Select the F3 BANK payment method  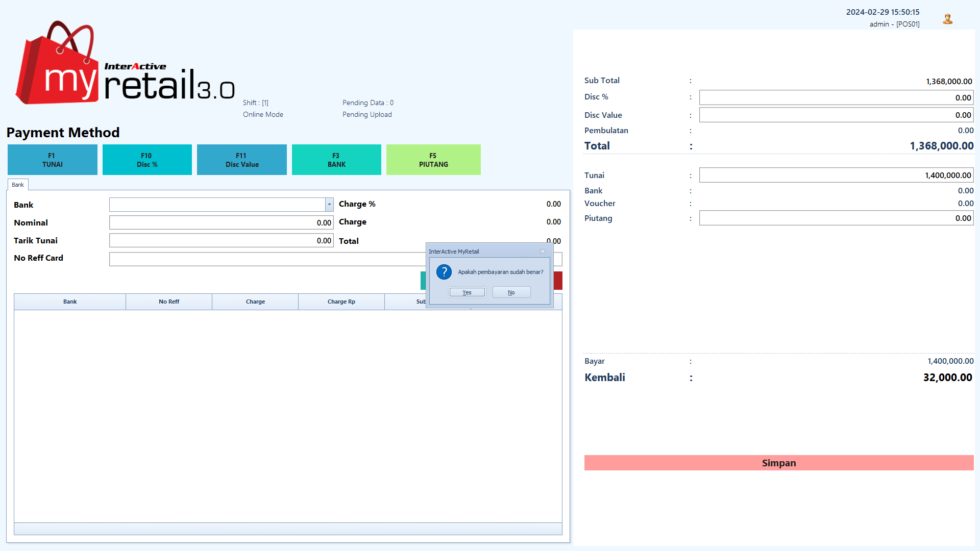coord(336,160)
